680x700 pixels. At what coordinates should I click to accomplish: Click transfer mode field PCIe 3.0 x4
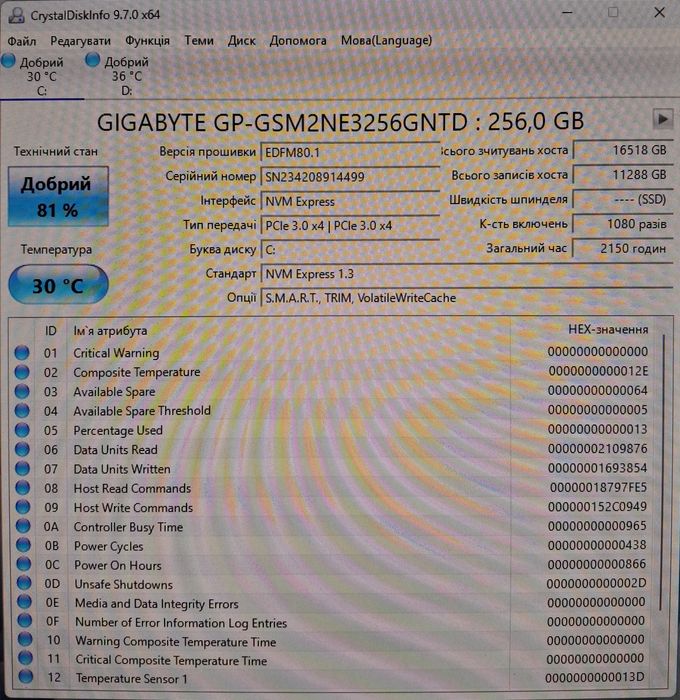click(350, 226)
